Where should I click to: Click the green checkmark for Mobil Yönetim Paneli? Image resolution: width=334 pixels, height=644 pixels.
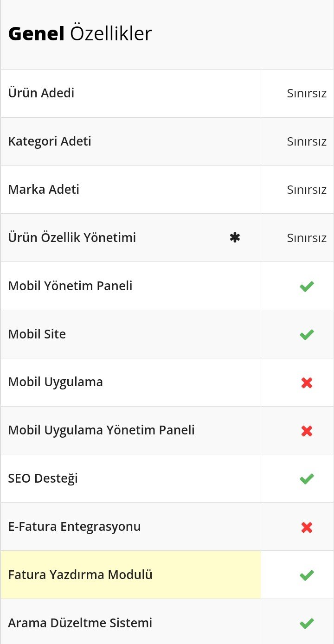[307, 286]
